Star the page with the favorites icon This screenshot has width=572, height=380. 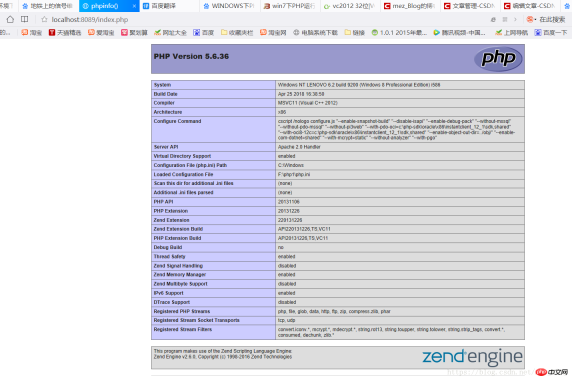[44, 19]
